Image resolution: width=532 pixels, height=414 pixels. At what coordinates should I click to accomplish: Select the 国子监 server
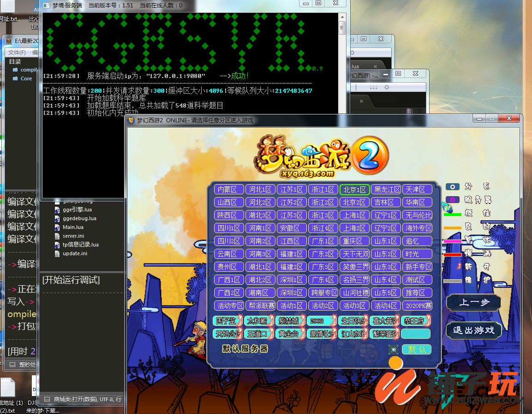tap(227, 321)
